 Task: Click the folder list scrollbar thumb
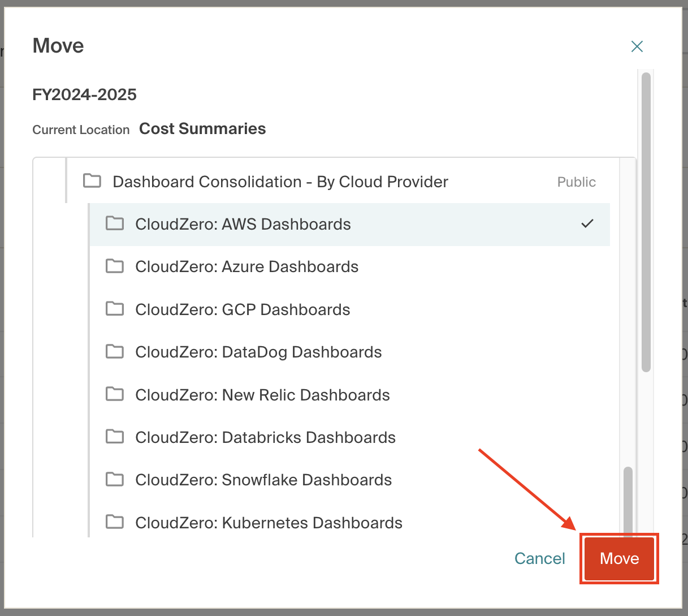click(x=628, y=501)
